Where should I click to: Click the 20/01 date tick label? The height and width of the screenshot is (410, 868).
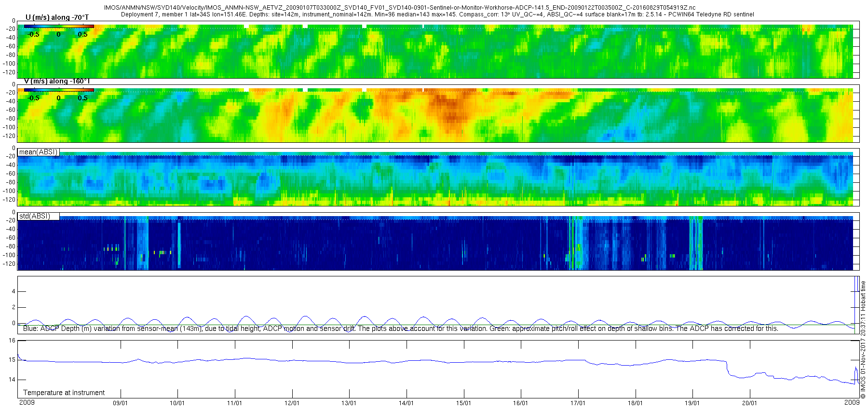pos(749,403)
